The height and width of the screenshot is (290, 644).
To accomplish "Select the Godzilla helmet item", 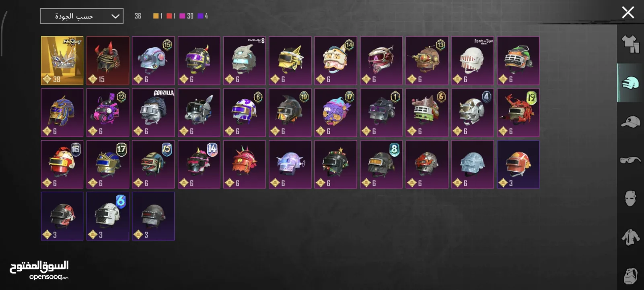I will click(153, 113).
